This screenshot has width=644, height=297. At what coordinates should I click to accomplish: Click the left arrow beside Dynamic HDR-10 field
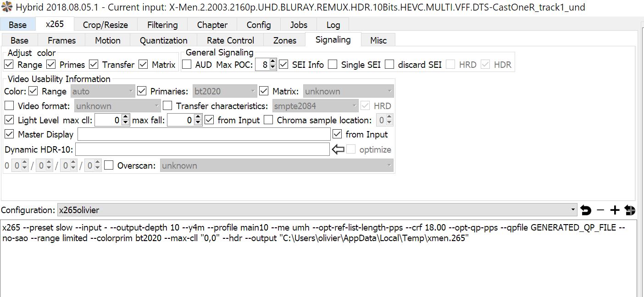338,149
